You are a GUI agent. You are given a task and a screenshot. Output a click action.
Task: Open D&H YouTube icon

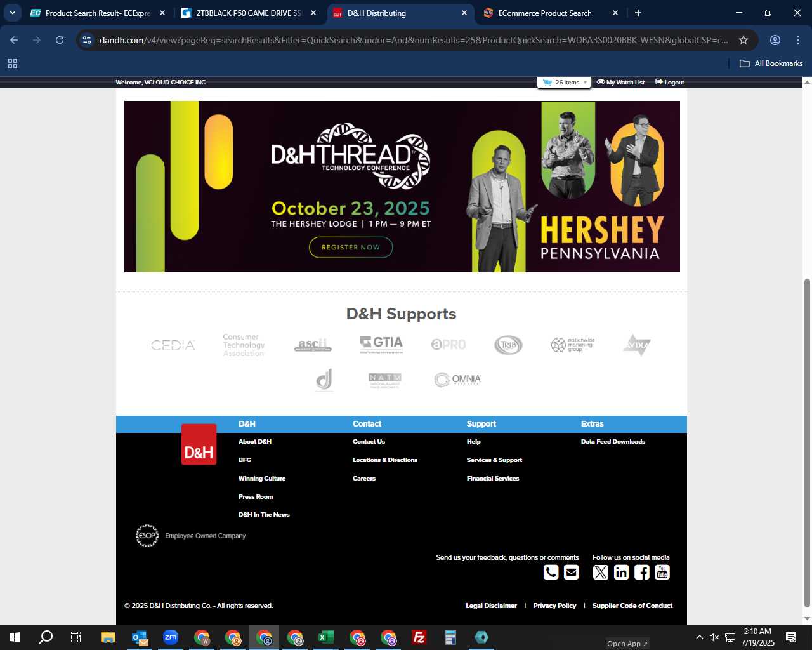[662, 572]
